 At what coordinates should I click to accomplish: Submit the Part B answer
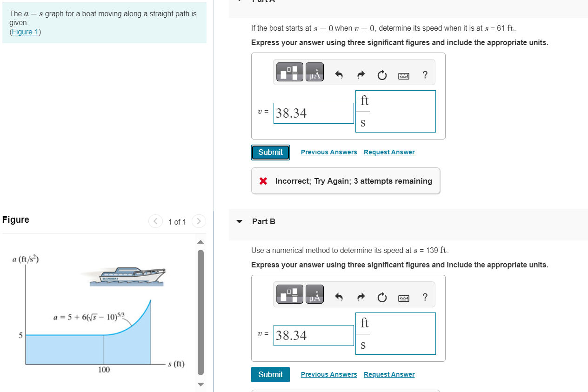tap(270, 374)
